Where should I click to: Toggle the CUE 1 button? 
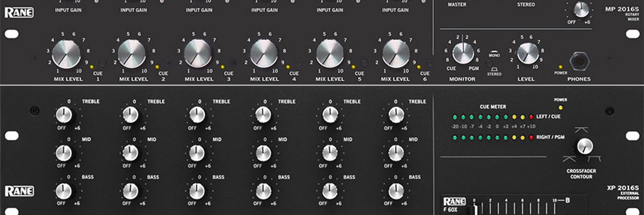[x=102, y=63]
